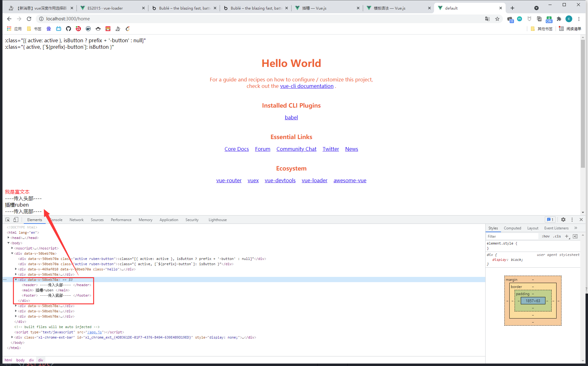
Task: Bookmark this page with the star icon
Action: coord(497,19)
